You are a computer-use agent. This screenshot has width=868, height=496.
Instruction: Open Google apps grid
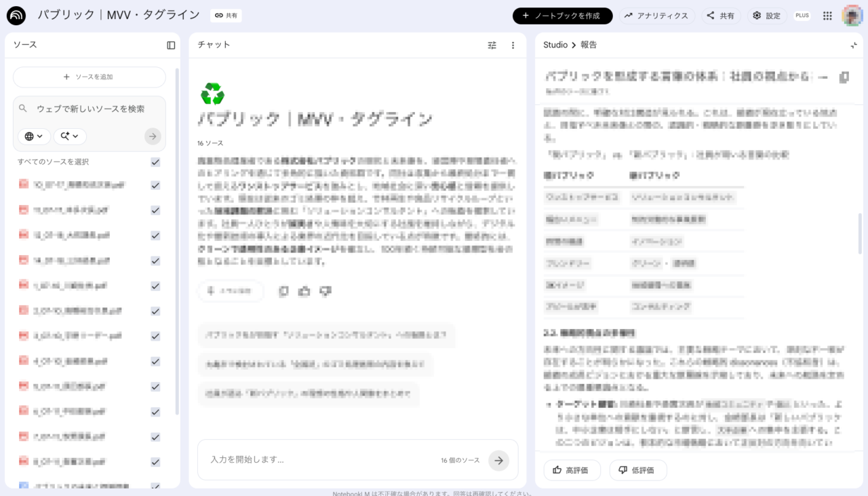click(x=827, y=16)
